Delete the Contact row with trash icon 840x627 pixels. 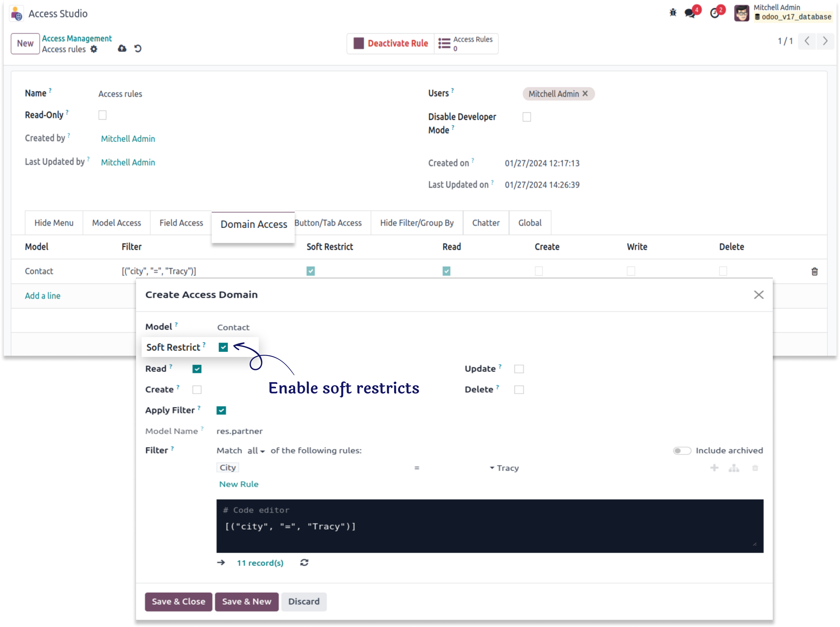[814, 271]
